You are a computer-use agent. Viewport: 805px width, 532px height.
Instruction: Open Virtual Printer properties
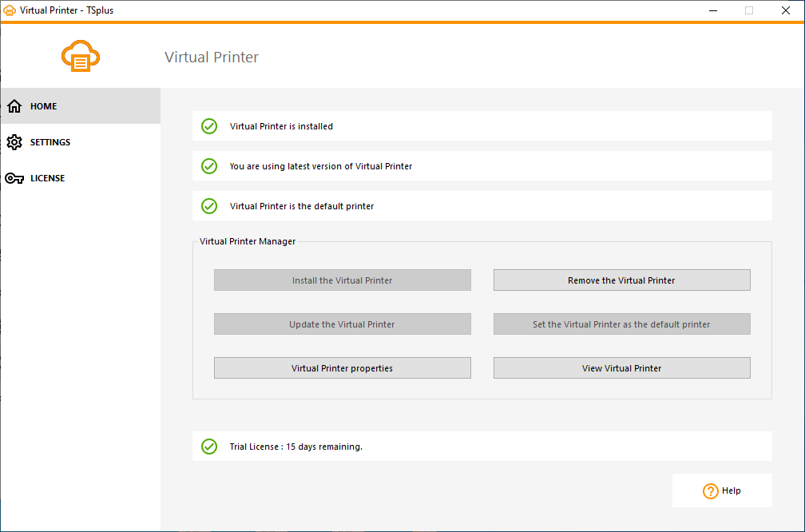point(342,368)
